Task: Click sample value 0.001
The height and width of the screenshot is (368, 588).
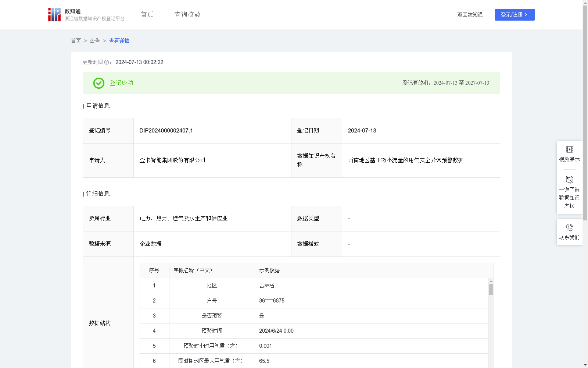Action: point(266,346)
